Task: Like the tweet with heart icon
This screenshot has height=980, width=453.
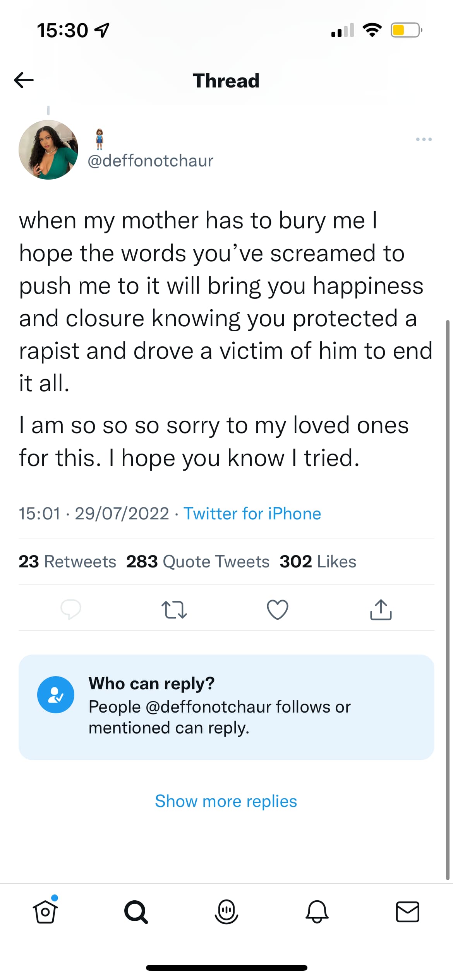Action: pyautogui.click(x=278, y=610)
